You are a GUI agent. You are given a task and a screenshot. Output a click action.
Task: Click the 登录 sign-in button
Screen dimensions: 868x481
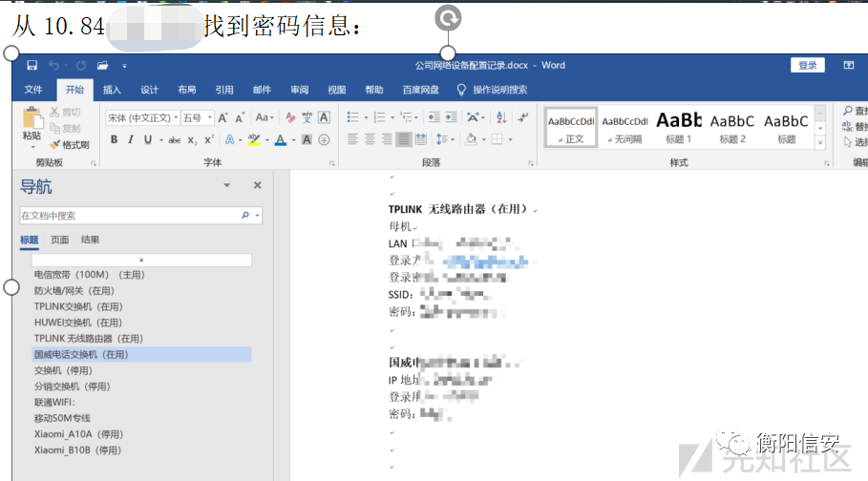tap(808, 65)
